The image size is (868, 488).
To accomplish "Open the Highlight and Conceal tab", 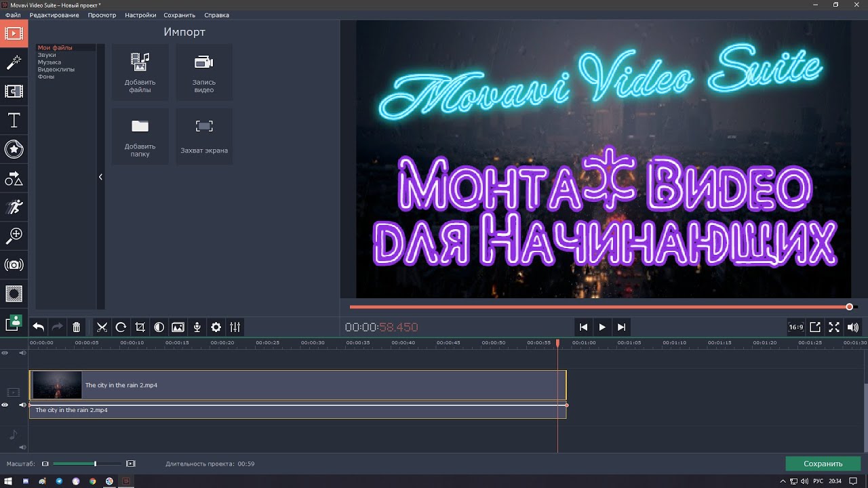I will [x=14, y=293].
